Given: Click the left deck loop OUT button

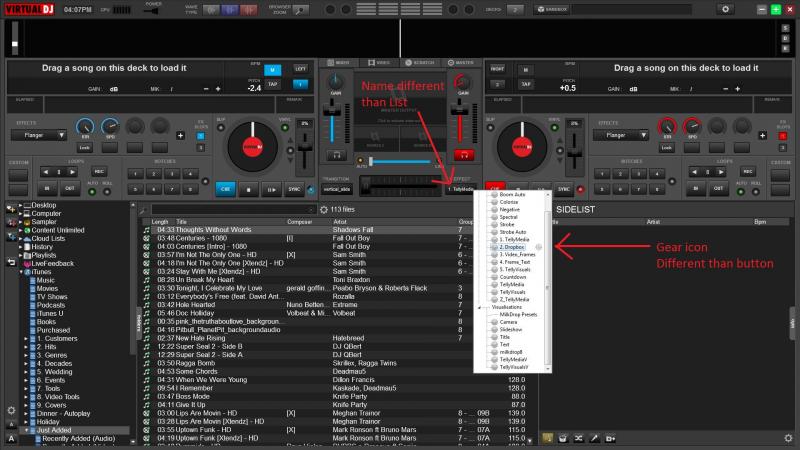Looking at the screenshot, I should click(x=70, y=188).
